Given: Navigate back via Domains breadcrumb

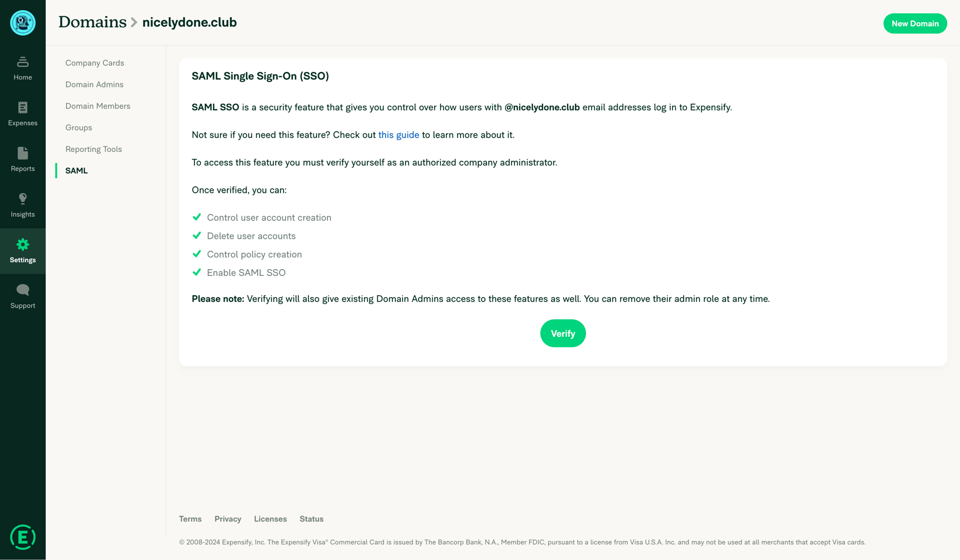Looking at the screenshot, I should tap(92, 22).
